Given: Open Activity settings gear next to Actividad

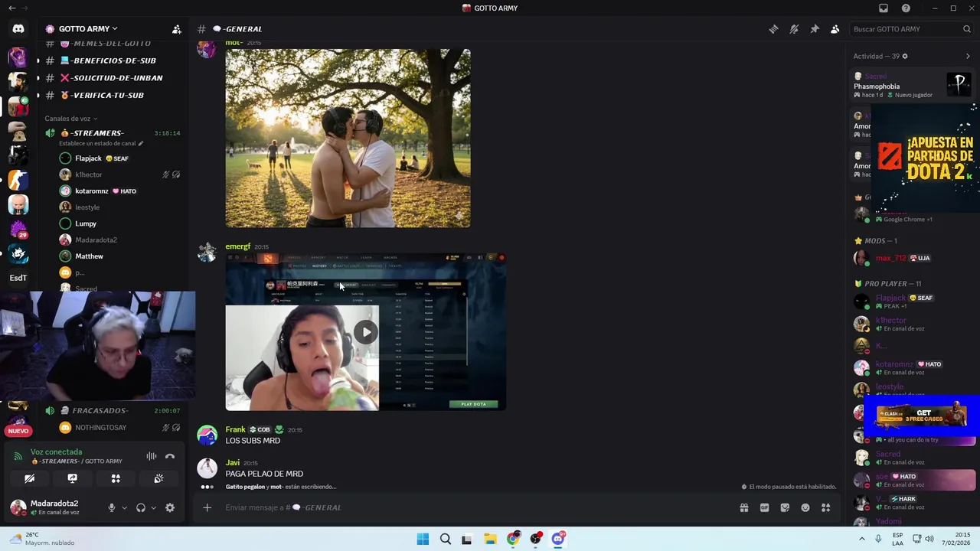Looking at the screenshot, I should tap(905, 56).
